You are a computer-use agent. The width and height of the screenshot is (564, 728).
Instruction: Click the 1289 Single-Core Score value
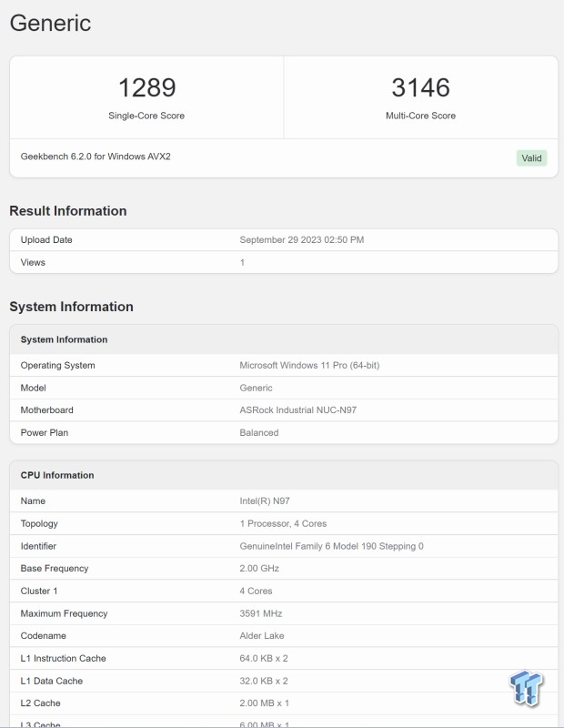146,88
